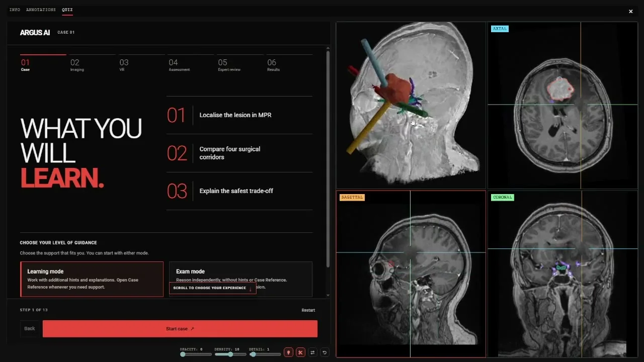Switch to the INFO tab
644x362 pixels.
(15, 10)
